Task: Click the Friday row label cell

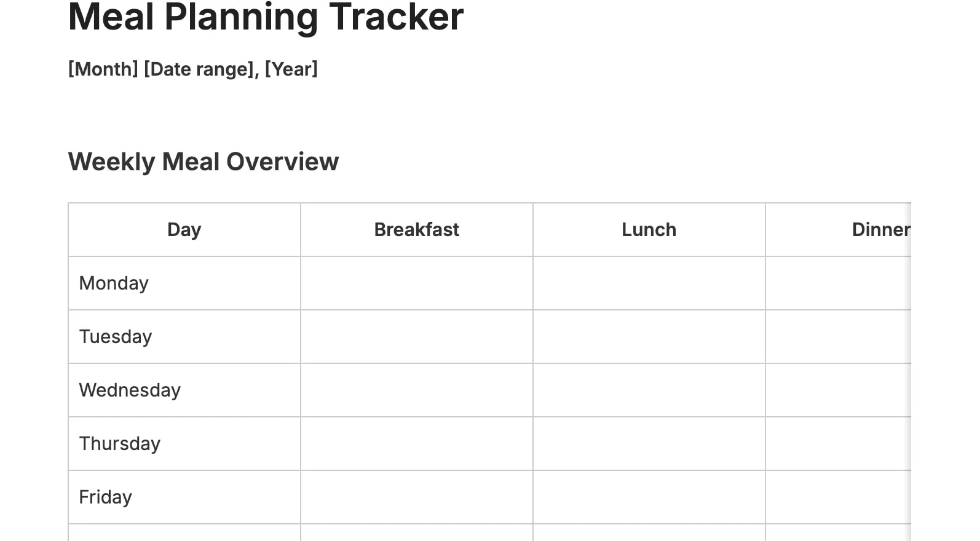Action: tap(184, 497)
